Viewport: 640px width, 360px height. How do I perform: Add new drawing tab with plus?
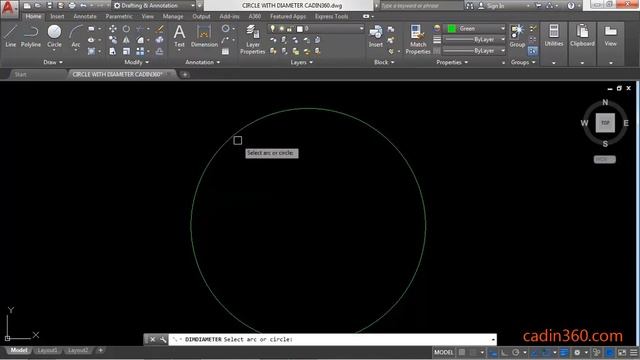(184, 75)
